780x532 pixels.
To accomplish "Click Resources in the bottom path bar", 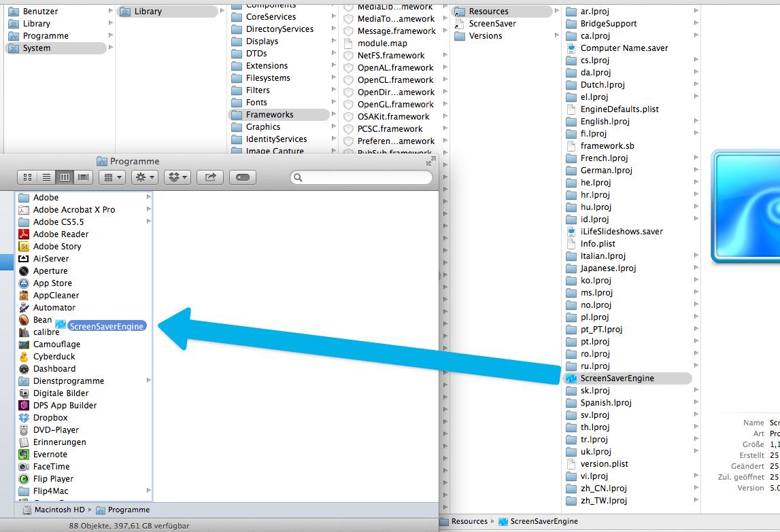I will pos(464,521).
